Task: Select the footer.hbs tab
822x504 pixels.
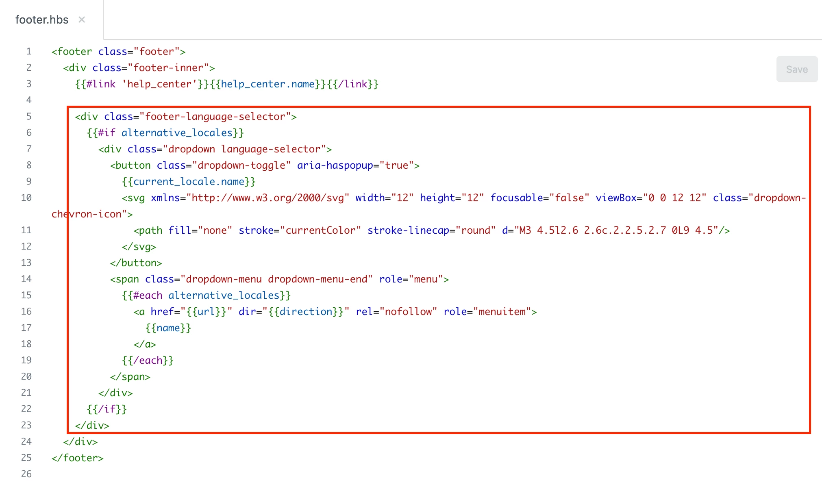Action: [42, 20]
